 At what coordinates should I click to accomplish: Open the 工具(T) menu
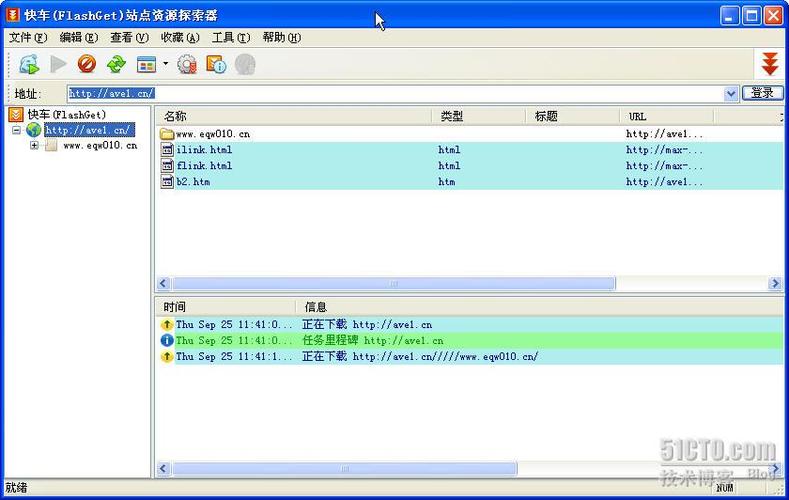231,38
